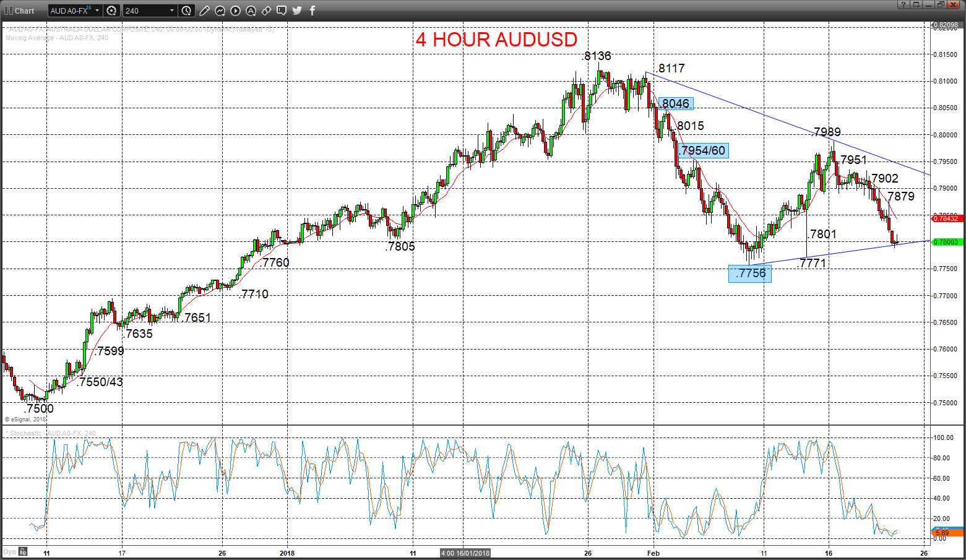
Task: Click the link windows icon
Action: pos(266,11)
